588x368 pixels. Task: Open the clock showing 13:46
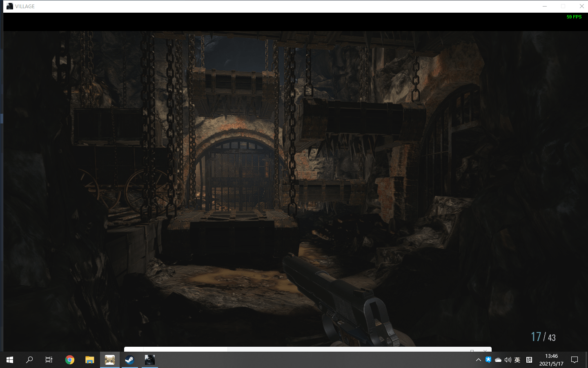551,360
